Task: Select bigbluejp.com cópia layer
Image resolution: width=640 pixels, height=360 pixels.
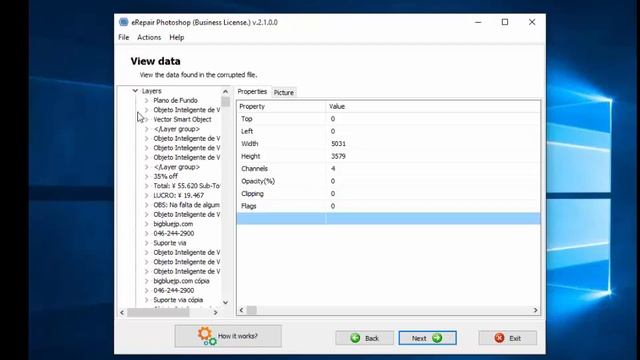Action: [181, 281]
